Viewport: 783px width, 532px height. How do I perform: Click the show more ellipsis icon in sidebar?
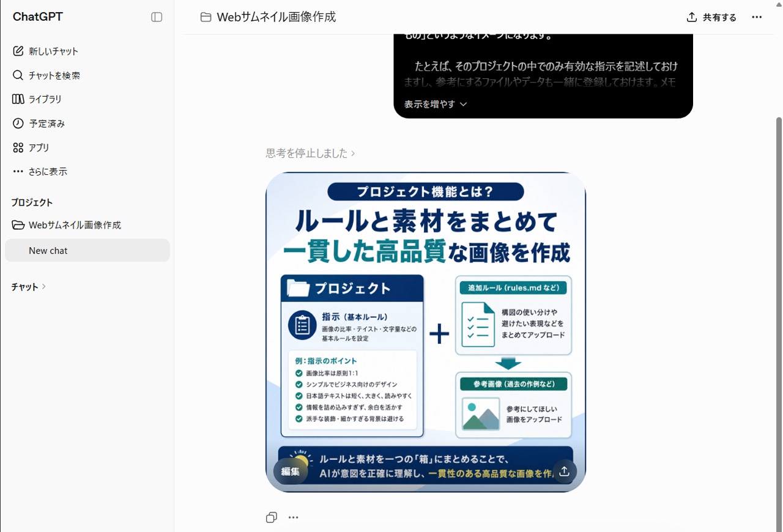tap(18, 172)
